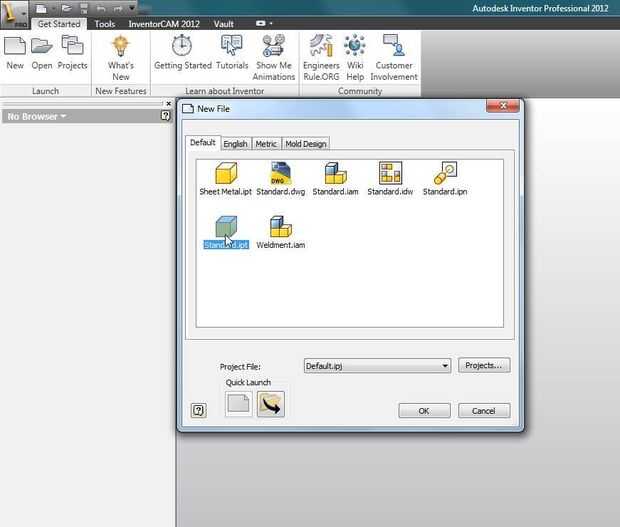Select the Metric templates tab
Image resolution: width=620 pixels, height=527 pixels.
(266, 144)
